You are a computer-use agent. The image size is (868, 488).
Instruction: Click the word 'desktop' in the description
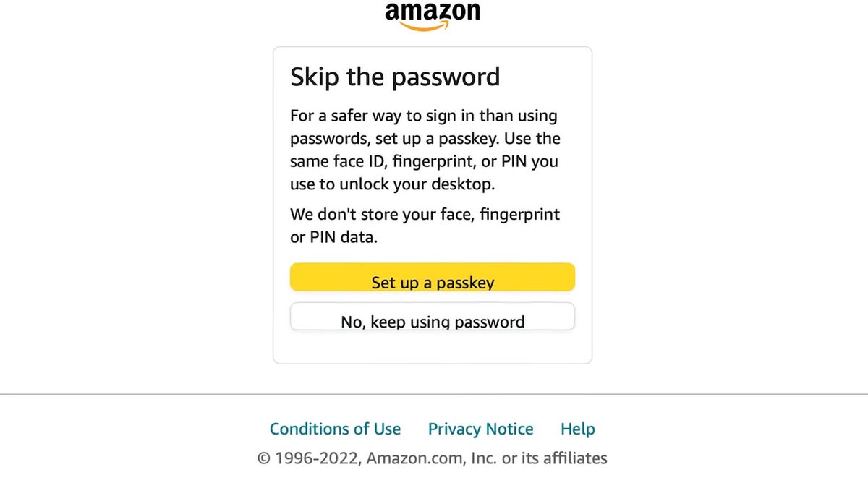[x=463, y=184]
